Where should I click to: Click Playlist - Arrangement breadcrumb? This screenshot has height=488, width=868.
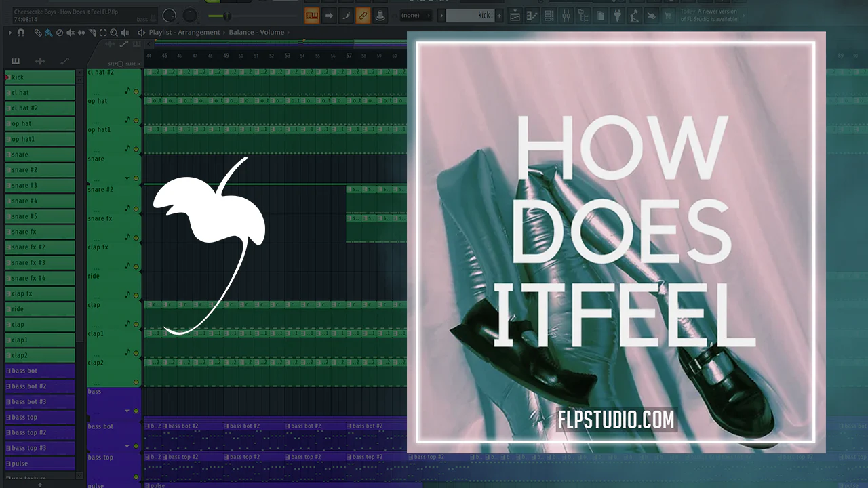point(184,32)
